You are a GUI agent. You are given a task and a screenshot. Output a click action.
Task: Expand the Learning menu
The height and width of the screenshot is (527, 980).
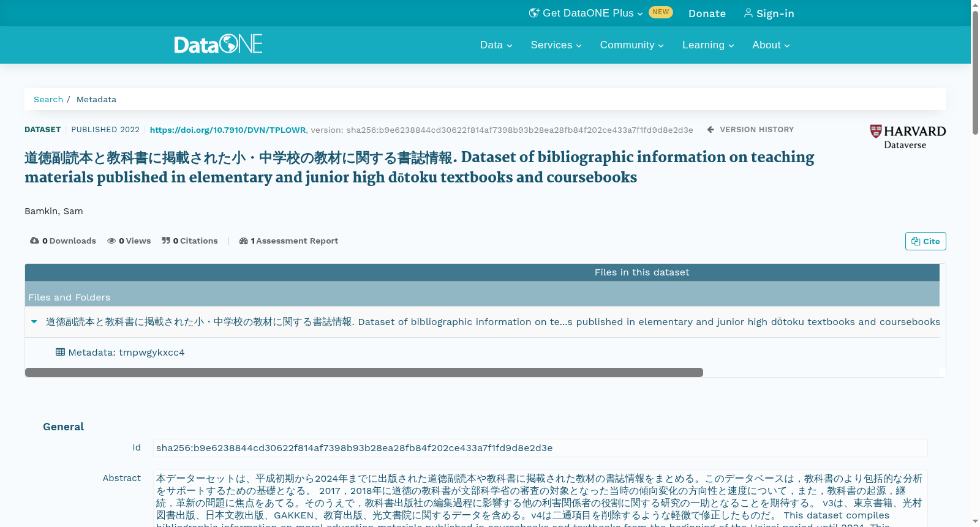(708, 45)
